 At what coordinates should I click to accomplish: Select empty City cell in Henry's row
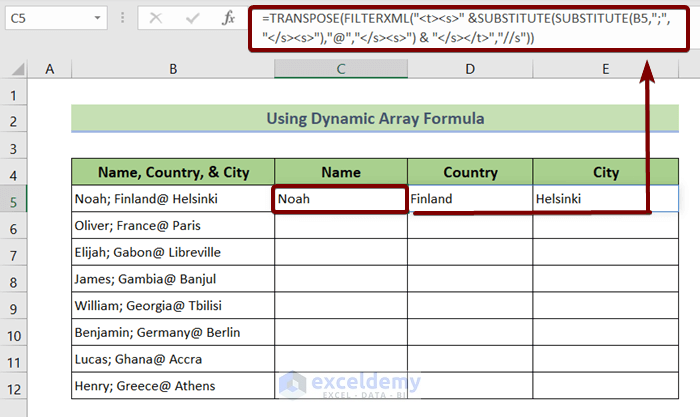(606, 386)
